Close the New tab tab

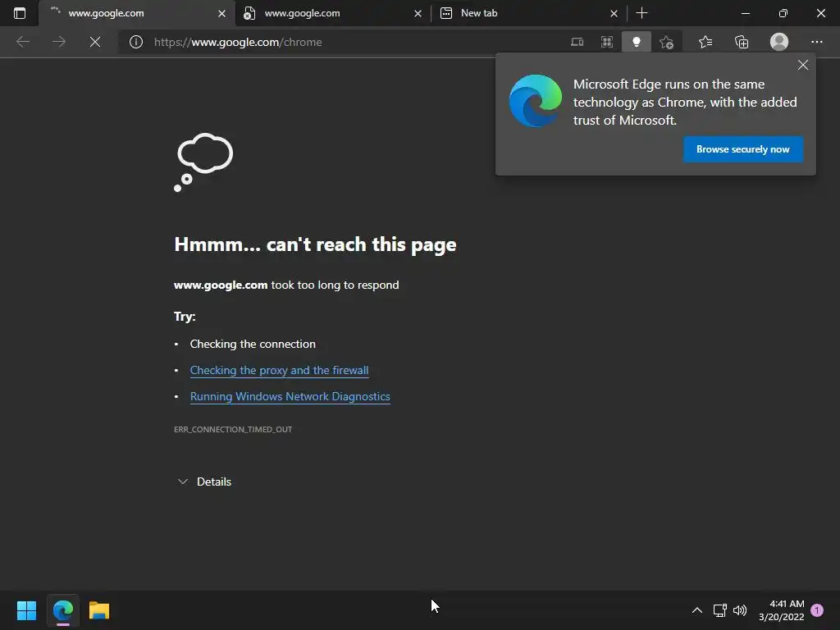click(614, 13)
